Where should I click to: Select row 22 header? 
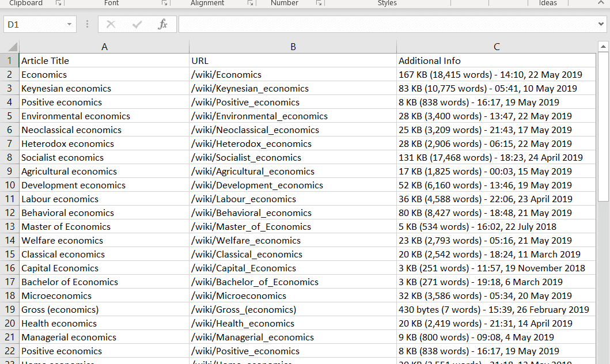[x=10, y=351]
